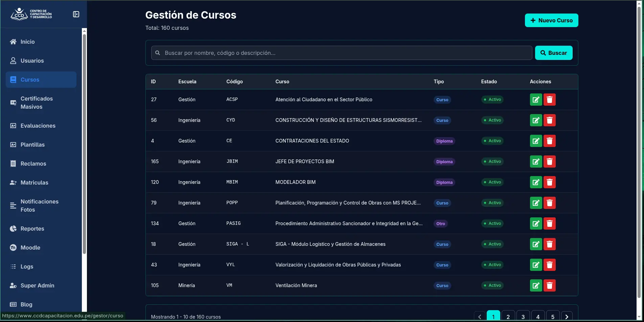Click the CCD logo in sidebar
Image resolution: width=644 pixels, height=322 pixels.
[31, 14]
